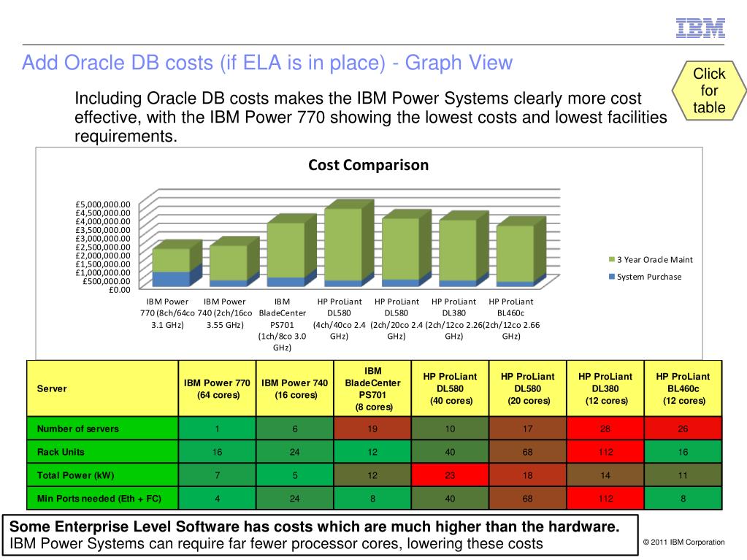The image size is (747, 560).
Task: Click the "Rack Units" row label
Action: click(x=102, y=452)
